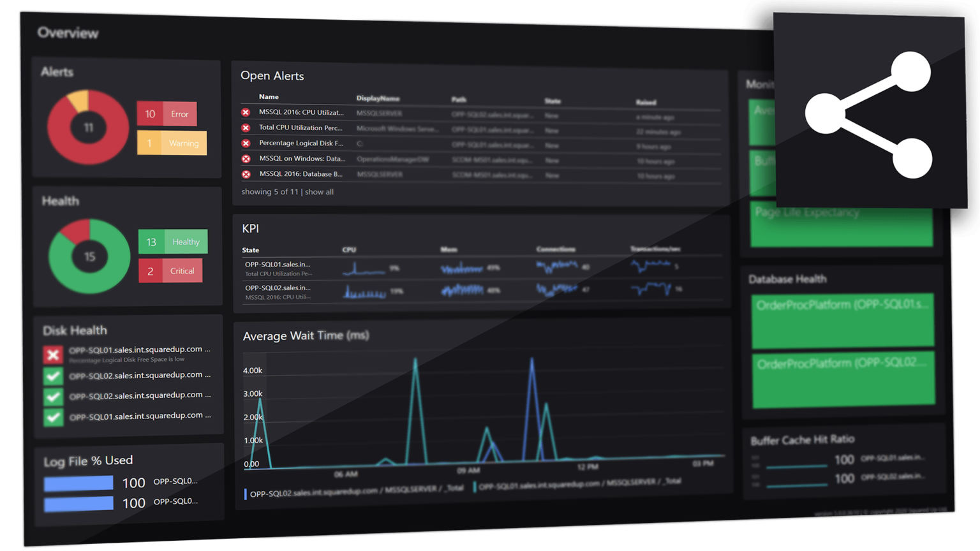Image resolution: width=980 pixels, height=551 pixels.
Task: Click the Overview dashboard title
Action: point(68,33)
